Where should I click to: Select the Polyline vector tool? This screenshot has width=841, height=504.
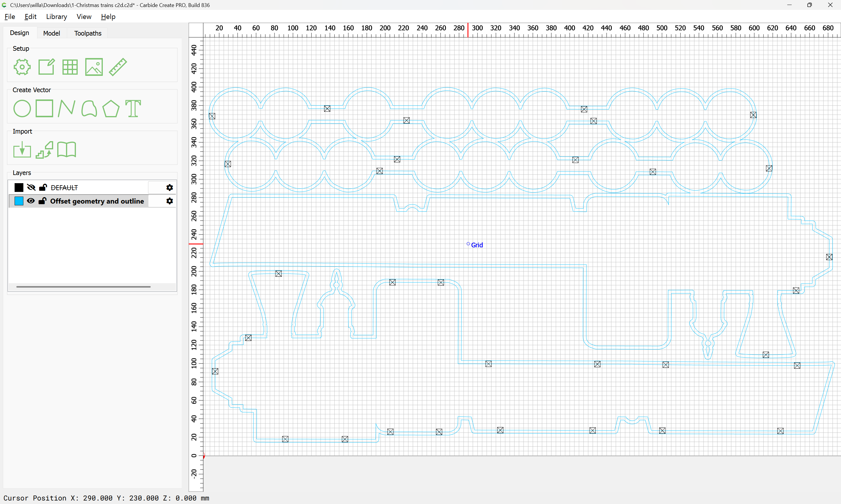(x=66, y=109)
